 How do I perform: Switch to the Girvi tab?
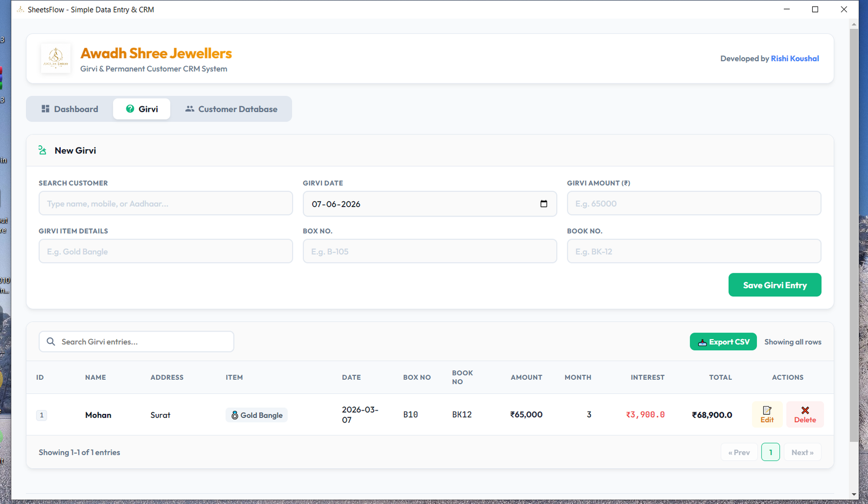click(x=142, y=109)
